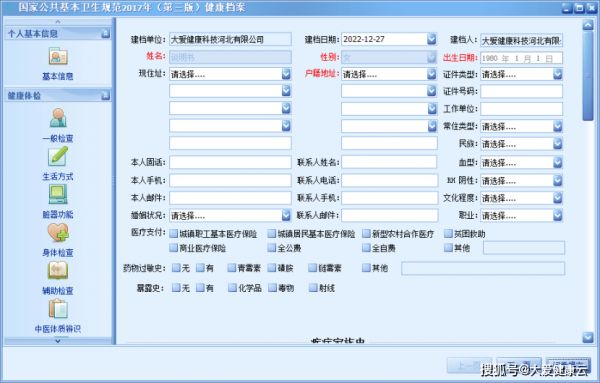600x383 pixels.
Task: Open the 生活方式 pencil icon
Action: [x=58, y=156]
